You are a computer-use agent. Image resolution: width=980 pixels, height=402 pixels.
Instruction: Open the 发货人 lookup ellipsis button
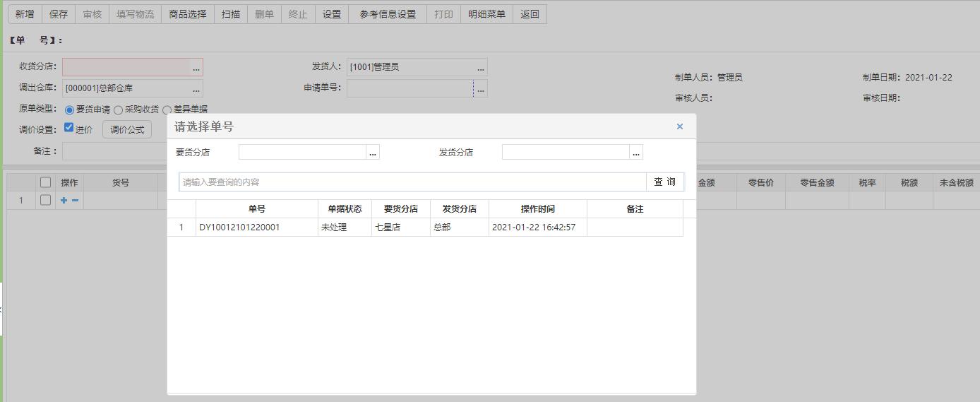[481, 67]
